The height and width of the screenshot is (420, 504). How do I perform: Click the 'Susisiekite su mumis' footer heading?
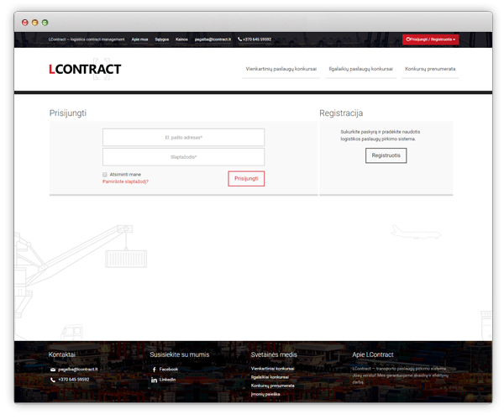180,354
